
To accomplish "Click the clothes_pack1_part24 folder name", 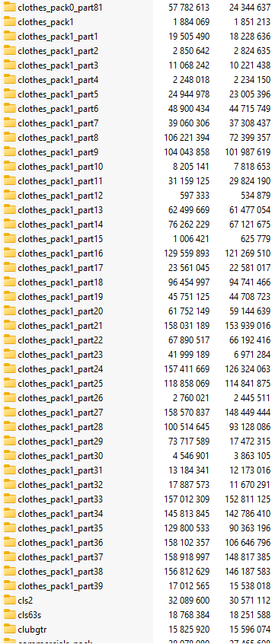I will (x=60, y=369).
